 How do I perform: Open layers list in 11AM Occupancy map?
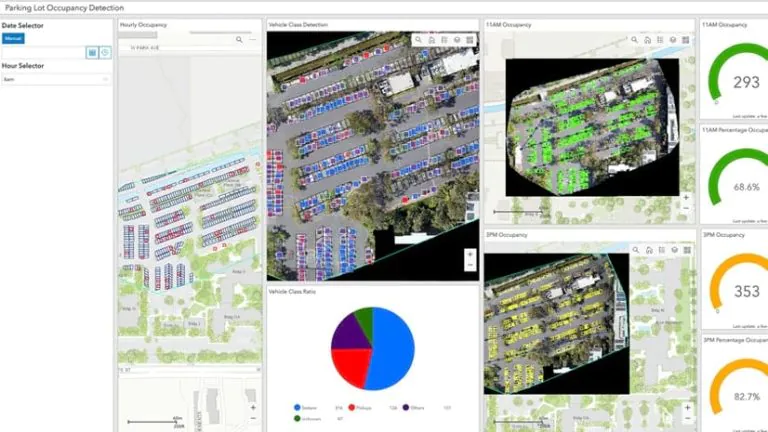(x=673, y=40)
